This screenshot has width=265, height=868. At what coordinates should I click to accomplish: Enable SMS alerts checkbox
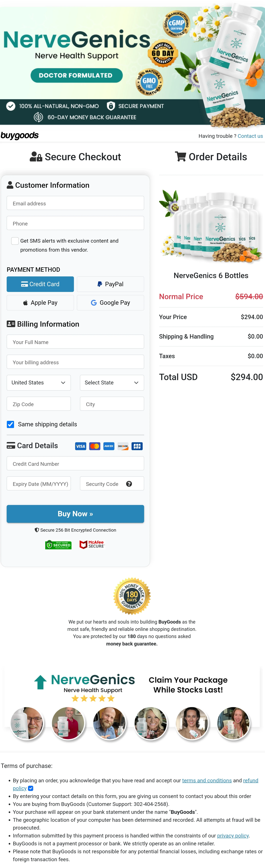(15, 241)
